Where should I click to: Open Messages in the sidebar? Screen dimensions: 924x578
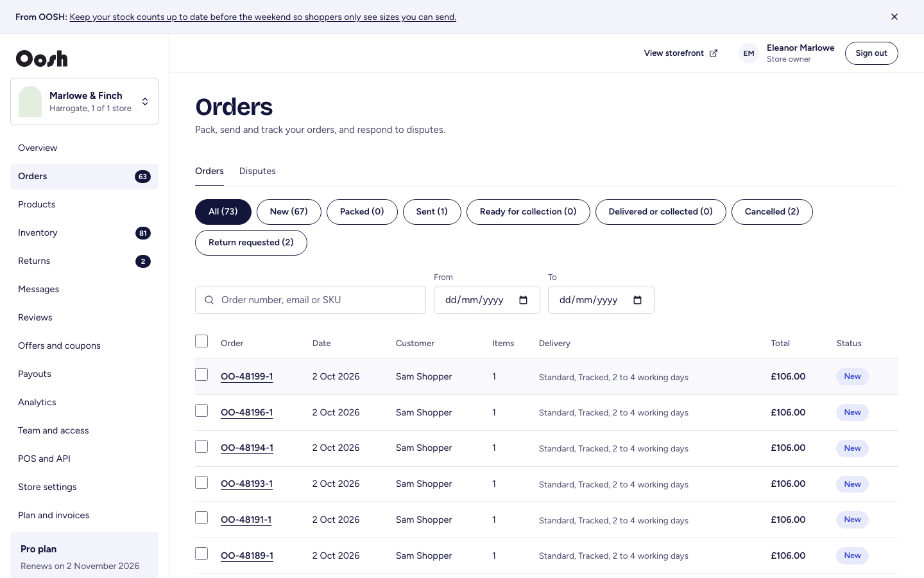click(x=84, y=289)
